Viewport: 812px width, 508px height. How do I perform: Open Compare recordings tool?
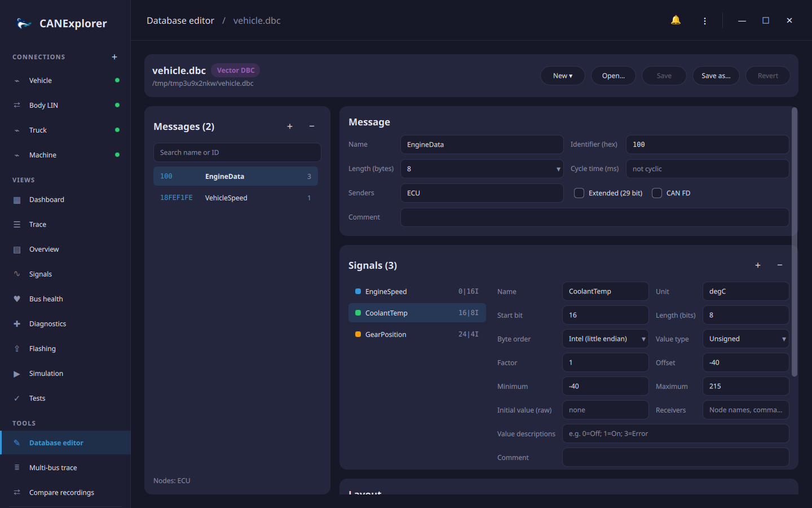point(65,493)
